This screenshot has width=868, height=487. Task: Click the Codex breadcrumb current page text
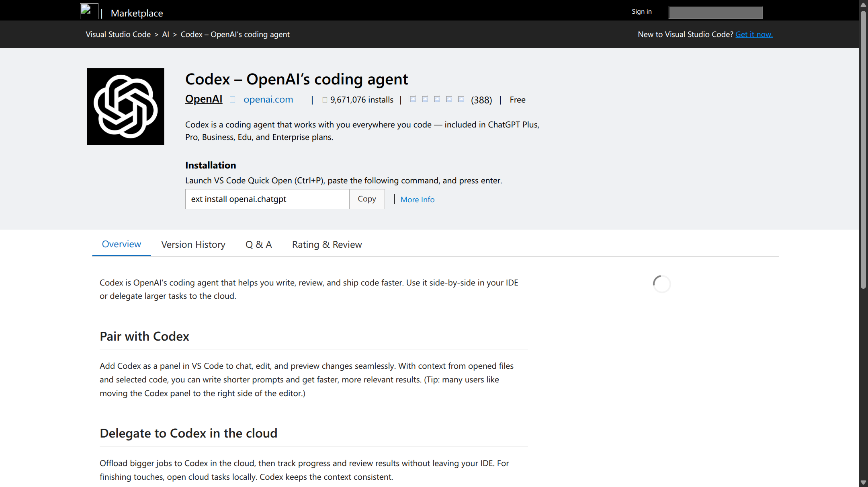pyautogui.click(x=235, y=34)
